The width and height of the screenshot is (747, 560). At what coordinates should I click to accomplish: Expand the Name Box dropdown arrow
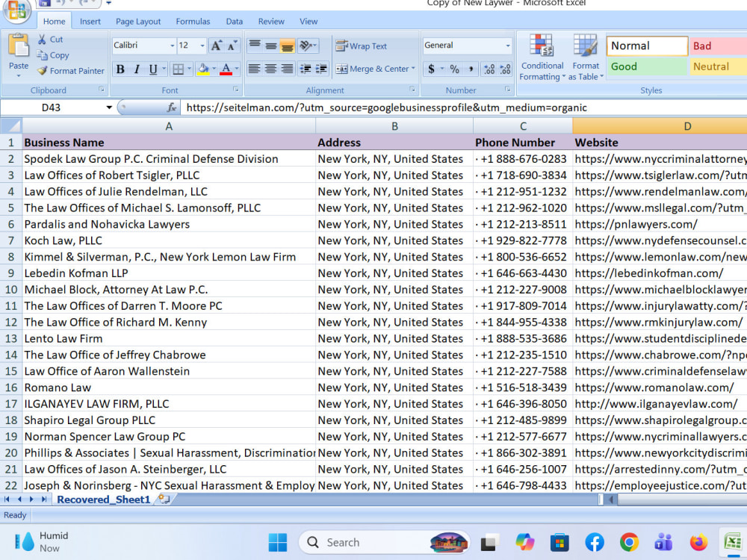[x=109, y=108]
